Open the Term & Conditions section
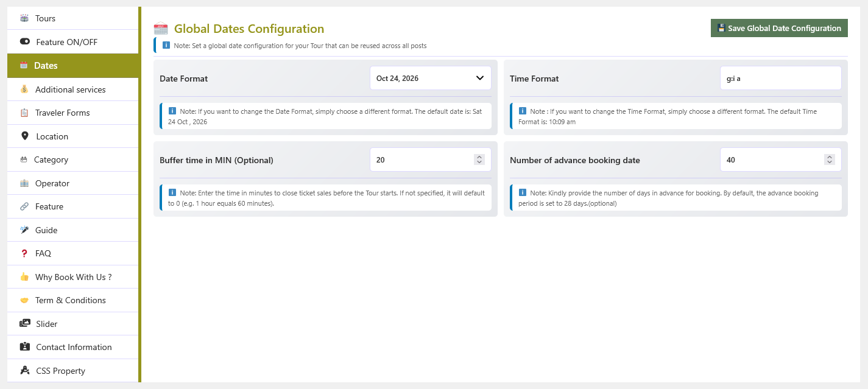868x389 pixels. coord(73,300)
